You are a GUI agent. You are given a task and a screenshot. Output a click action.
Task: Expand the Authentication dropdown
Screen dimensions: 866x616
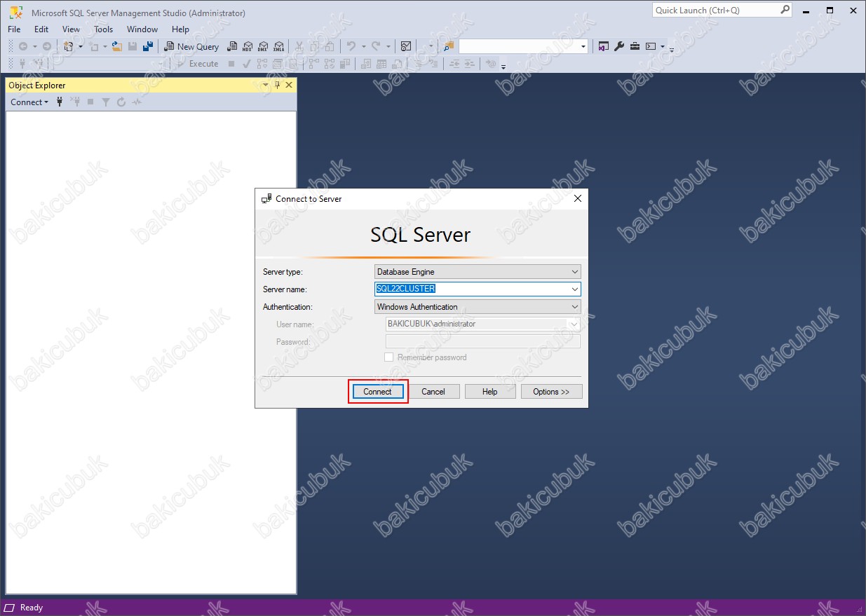[x=575, y=307]
